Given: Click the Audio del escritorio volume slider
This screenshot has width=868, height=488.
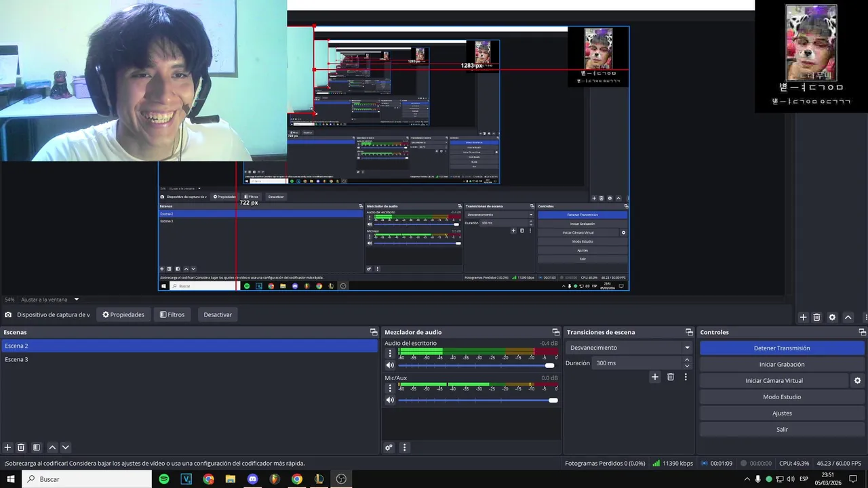Looking at the screenshot, I should tap(477, 365).
